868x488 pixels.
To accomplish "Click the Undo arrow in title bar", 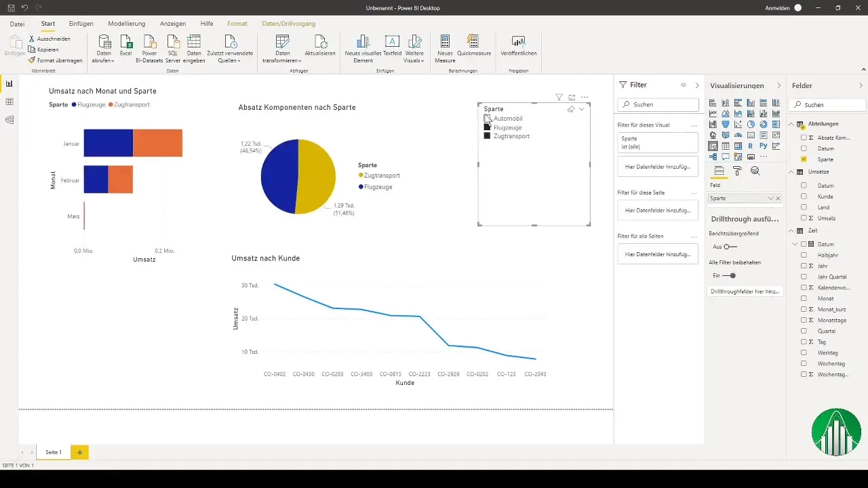I will coord(24,7).
